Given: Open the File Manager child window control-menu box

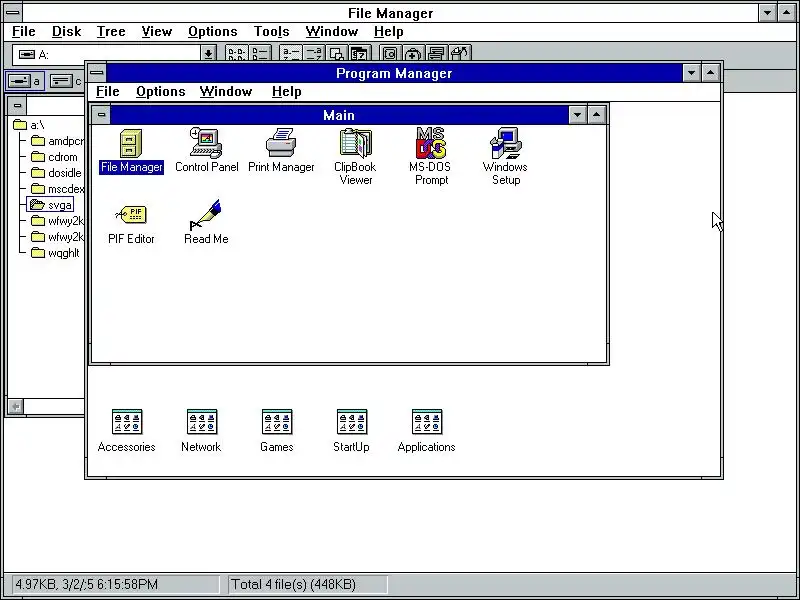Looking at the screenshot, I should (17, 106).
